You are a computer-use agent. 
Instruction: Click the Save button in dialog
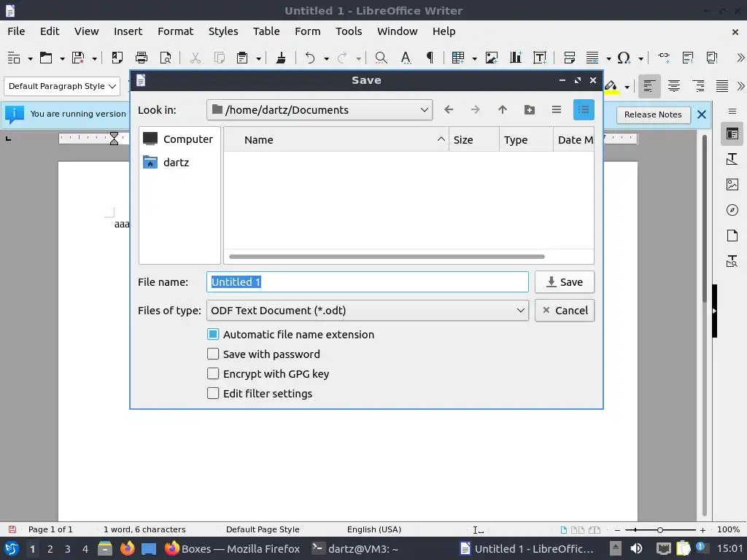[x=565, y=282]
